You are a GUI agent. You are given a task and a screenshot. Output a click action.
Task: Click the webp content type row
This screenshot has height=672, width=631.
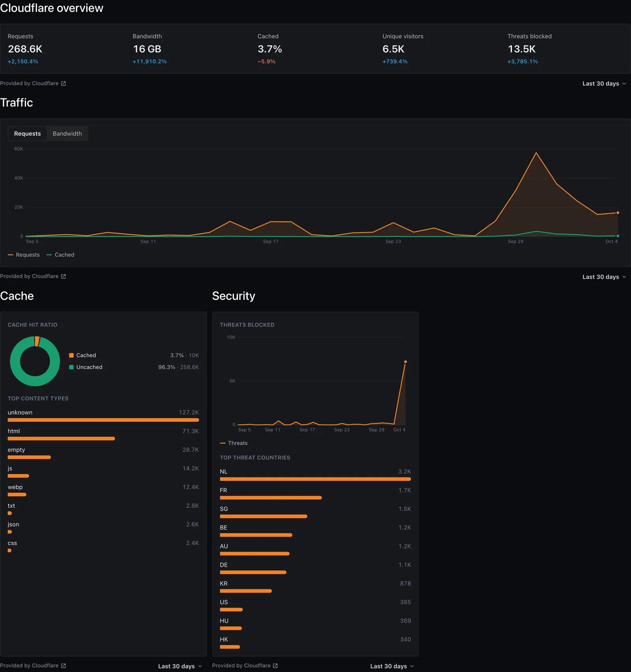103,490
